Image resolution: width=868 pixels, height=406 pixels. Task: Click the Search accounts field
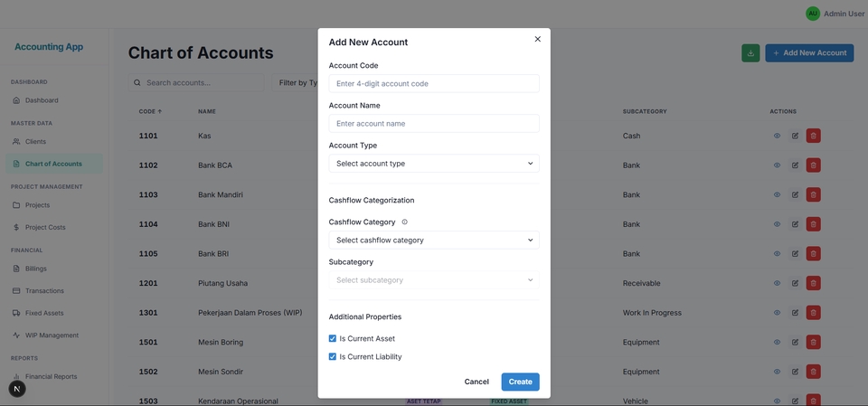point(196,83)
